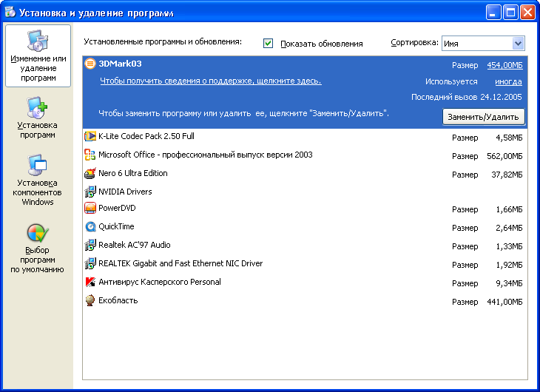Image resolution: width=540 pixels, height=392 pixels.
Task: Select NVIDIA Drivers in the list
Action: (x=125, y=192)
